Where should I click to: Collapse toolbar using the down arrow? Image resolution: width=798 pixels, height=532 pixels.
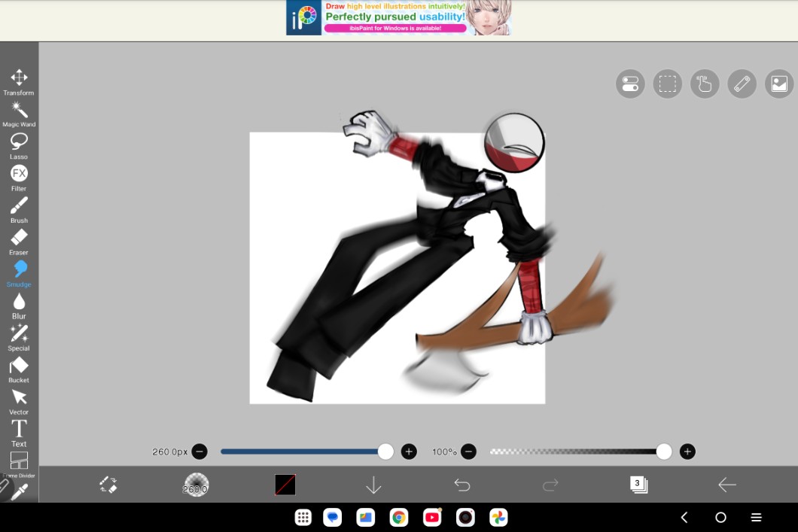point(373,486)
